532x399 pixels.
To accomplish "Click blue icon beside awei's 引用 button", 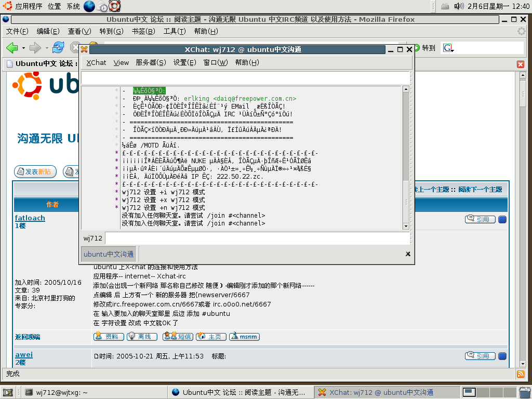I will point(502,356).
